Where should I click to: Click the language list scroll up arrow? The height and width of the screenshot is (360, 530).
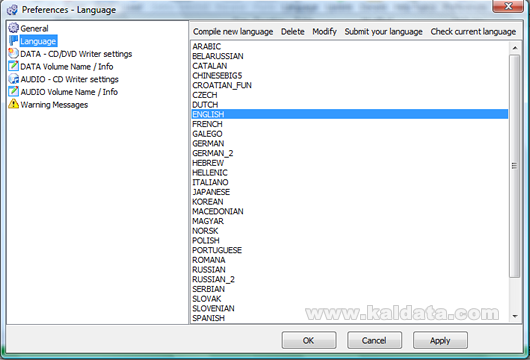pyautogui.click(x=515, y=48)
